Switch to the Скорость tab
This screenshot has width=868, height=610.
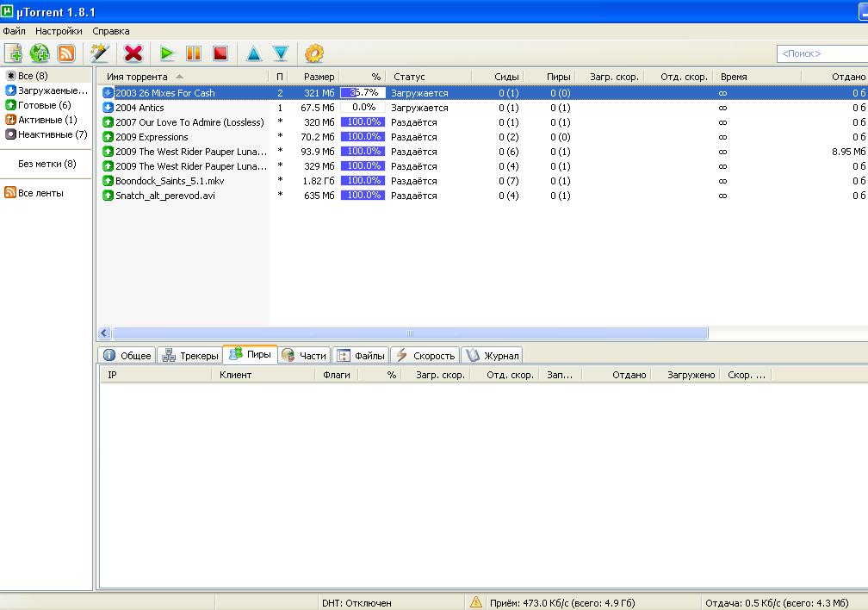[x=425, y=355]
